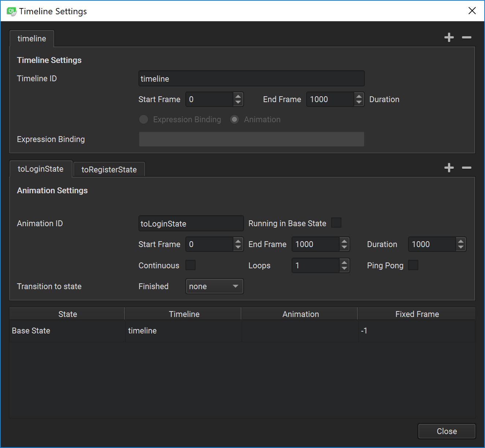Select the Expression Binding radio button

click(143, 119)
